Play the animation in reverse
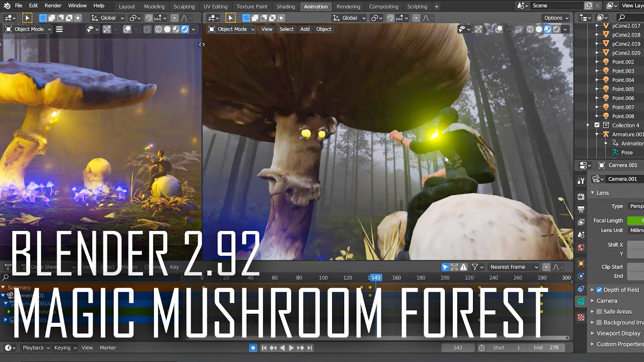Screen dimensions: 644x362 (x=282, y=347)
